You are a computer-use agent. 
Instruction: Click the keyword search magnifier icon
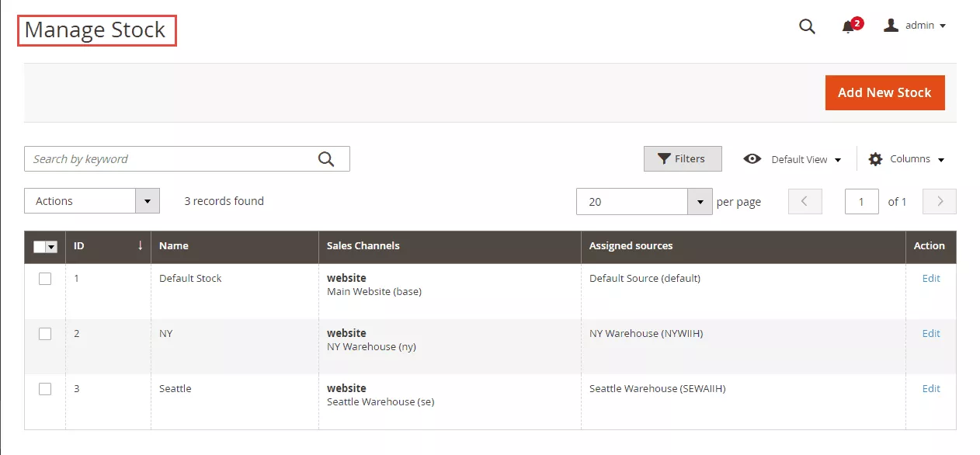[x=326, y=159]
